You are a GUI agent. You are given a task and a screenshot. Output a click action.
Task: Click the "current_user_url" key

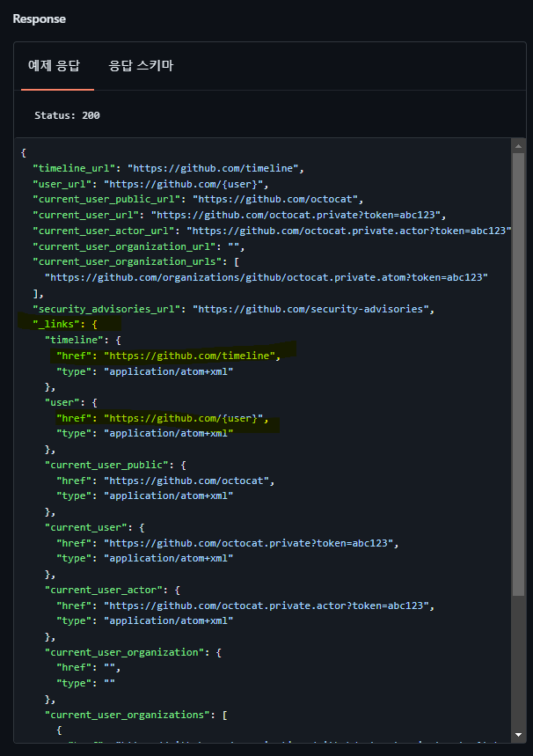pyautogui.click(x=86, y=215)
